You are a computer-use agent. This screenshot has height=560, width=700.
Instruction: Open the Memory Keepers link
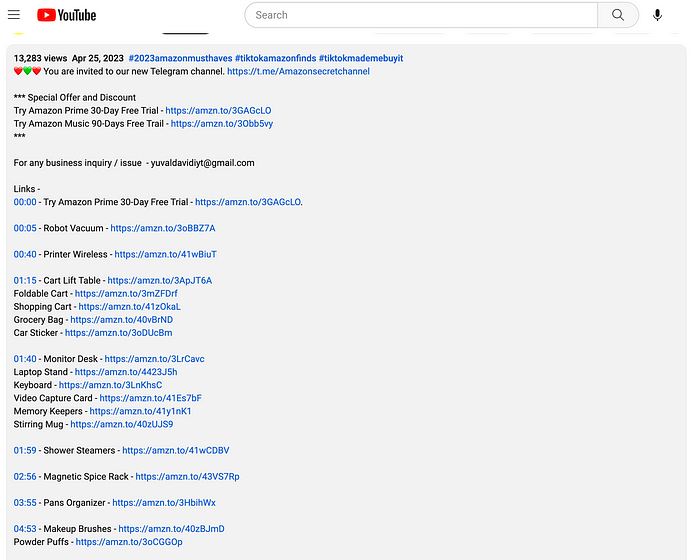(x=141, y=411)
